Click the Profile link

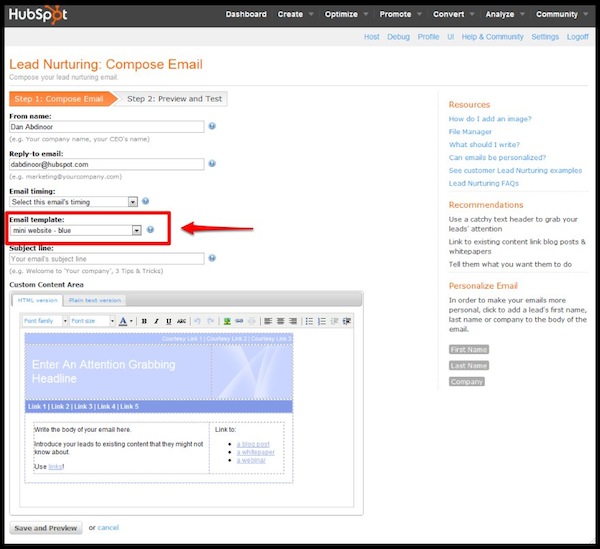pyautogui.click(x=428, y=37)
